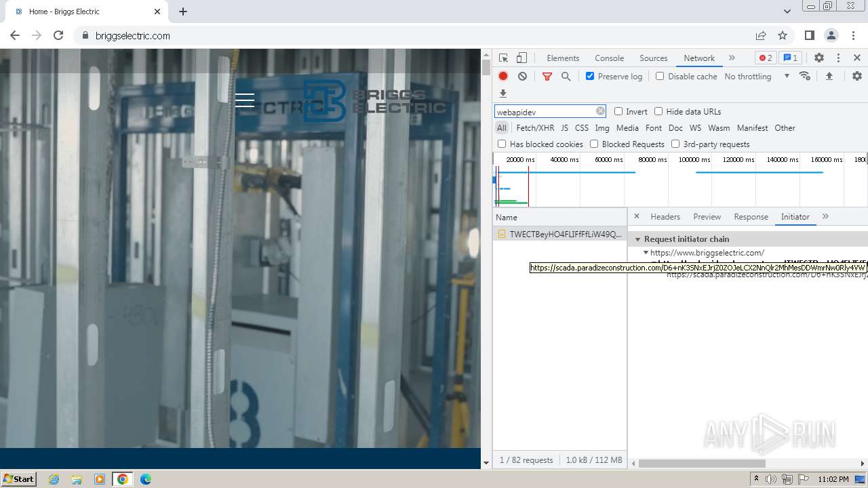Viewport: 868px width, 488px height.
Task: Bookmark this page with the star icon
Action: coord(783,35)
